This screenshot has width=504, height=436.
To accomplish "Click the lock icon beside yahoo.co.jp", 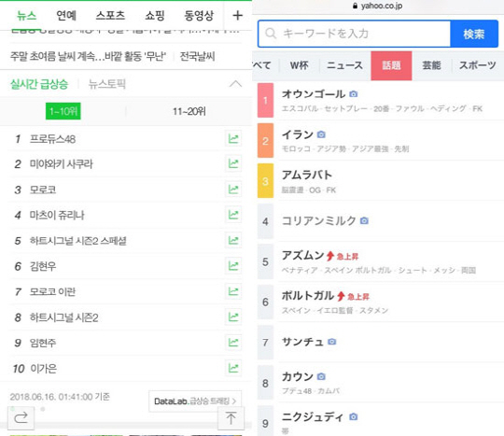I will point(355,6).
